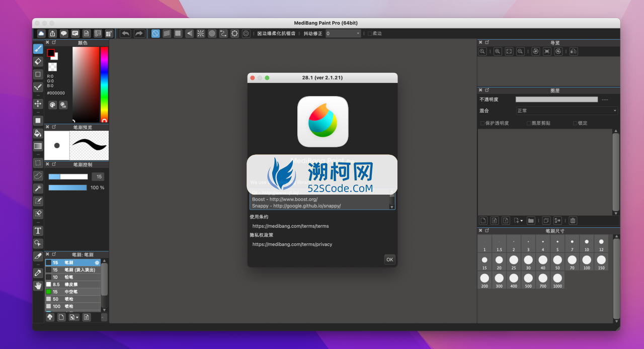Click the layer opacity 不透明度 bar
644x349 pixels.
coord(556,100)
